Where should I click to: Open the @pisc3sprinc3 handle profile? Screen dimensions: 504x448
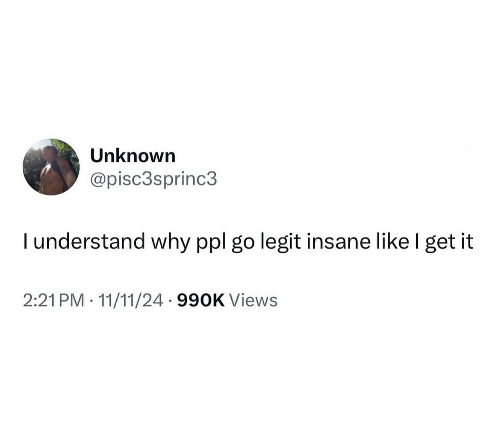coord(153,179)
